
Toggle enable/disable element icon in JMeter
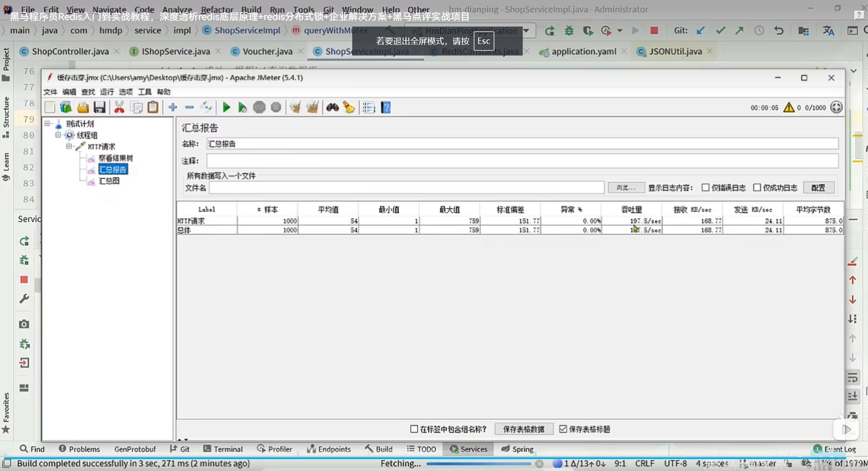pyautogui.click(x=206, y=108)
